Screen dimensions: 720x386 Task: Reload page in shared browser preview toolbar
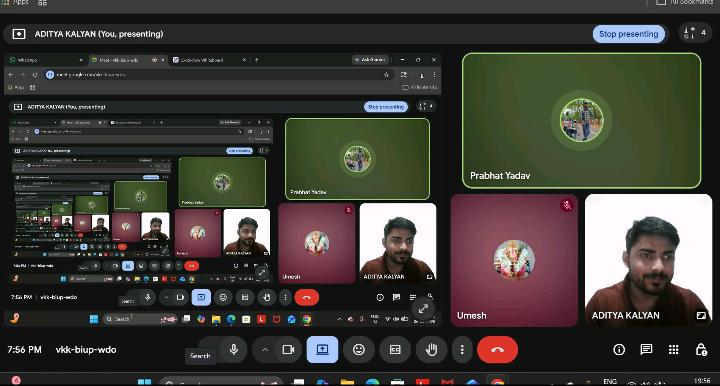(x=35, y=74)
